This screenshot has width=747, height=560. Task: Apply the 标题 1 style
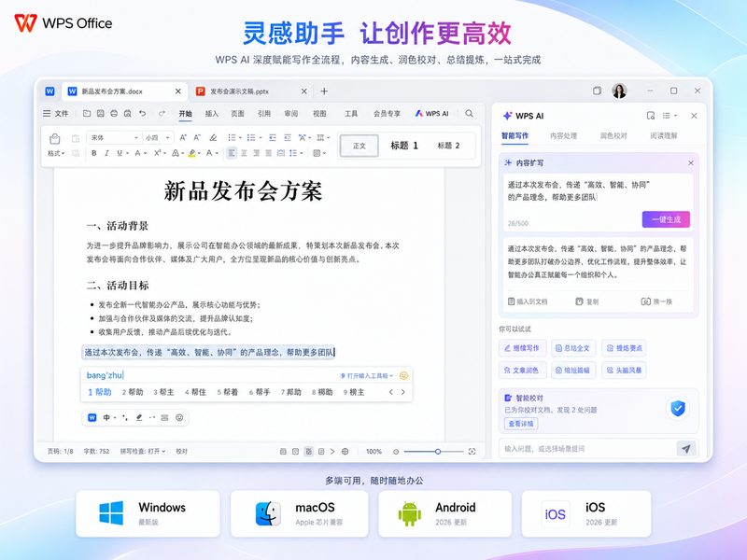pos(404,146)
